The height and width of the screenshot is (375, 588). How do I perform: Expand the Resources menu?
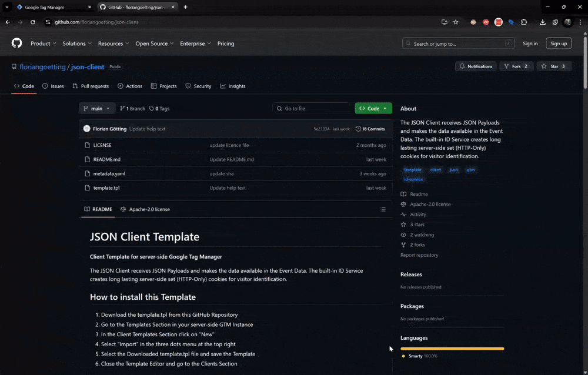113,43
